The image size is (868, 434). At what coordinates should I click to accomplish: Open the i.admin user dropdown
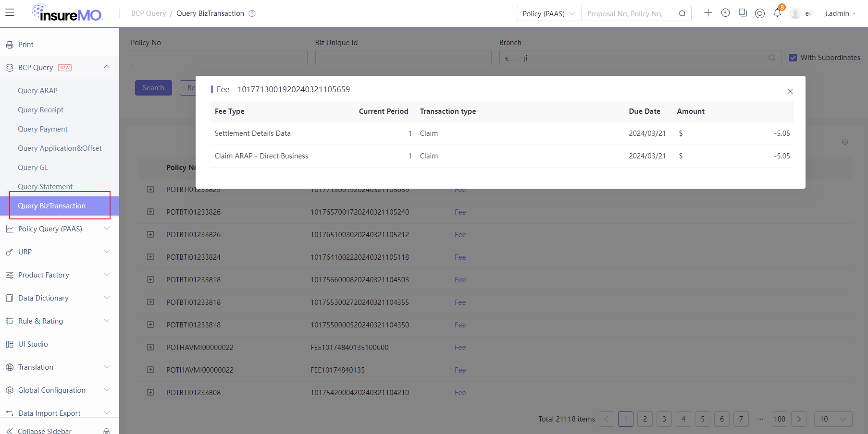point(840,13)
